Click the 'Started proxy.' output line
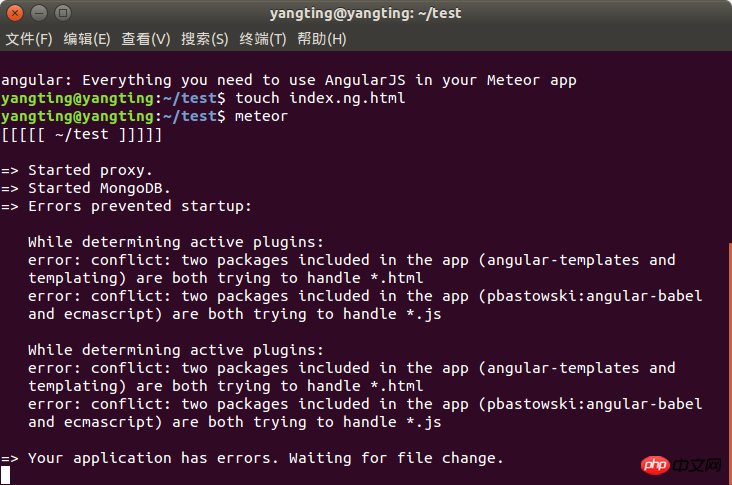This screenshot has width=732, height=485. pos(90,170)
